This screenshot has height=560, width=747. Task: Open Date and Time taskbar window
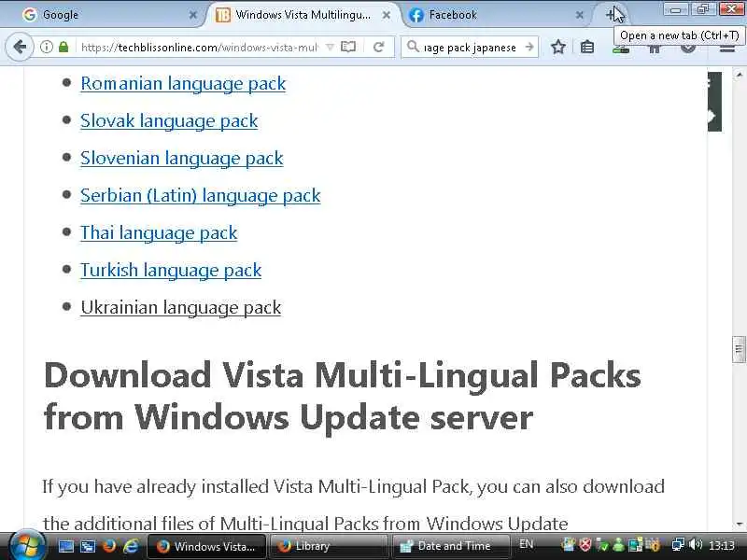click(x=451, y=546)
